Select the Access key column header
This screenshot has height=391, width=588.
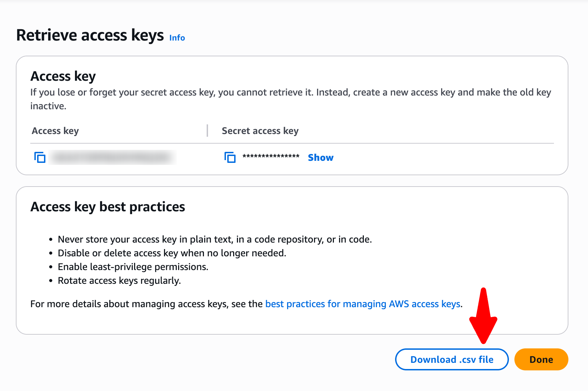(55, 131)
